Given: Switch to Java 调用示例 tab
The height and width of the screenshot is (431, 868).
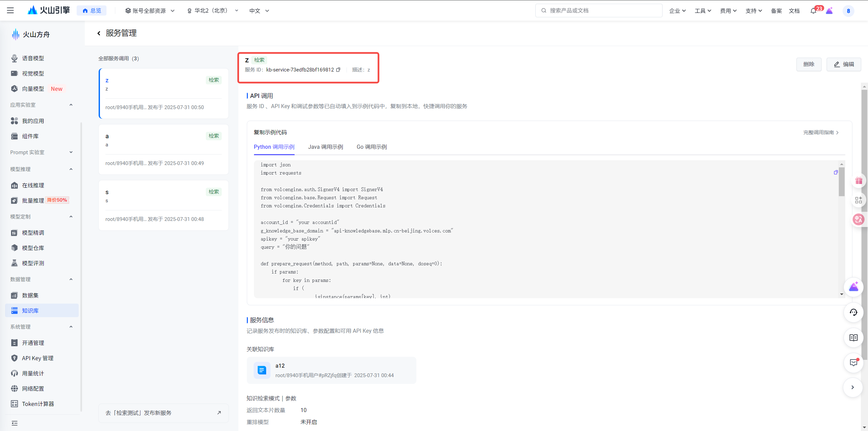Looking at the screenshot, I should (325, 147).
